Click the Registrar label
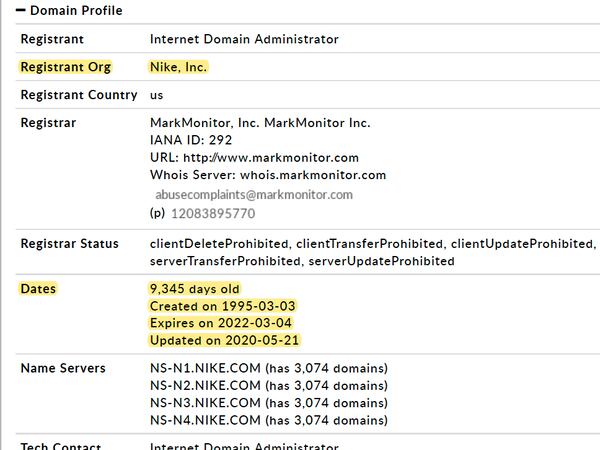This screenshot has height=450, width=600. pos(48,123)
